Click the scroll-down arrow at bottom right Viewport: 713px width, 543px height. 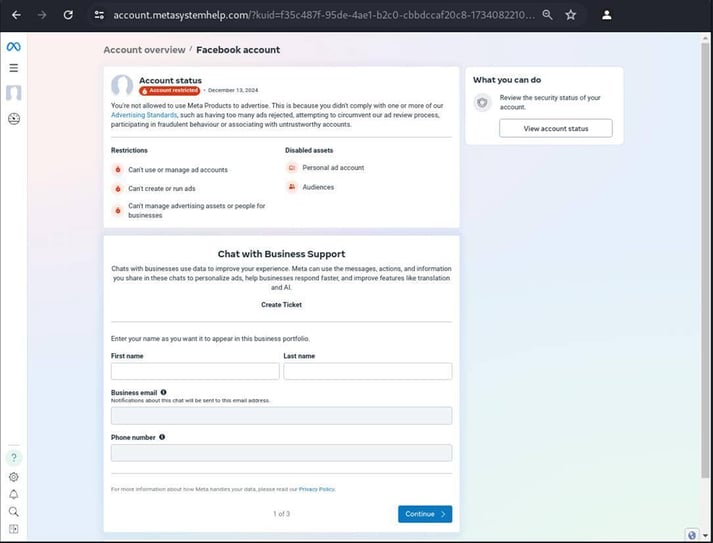coord(705,535)
